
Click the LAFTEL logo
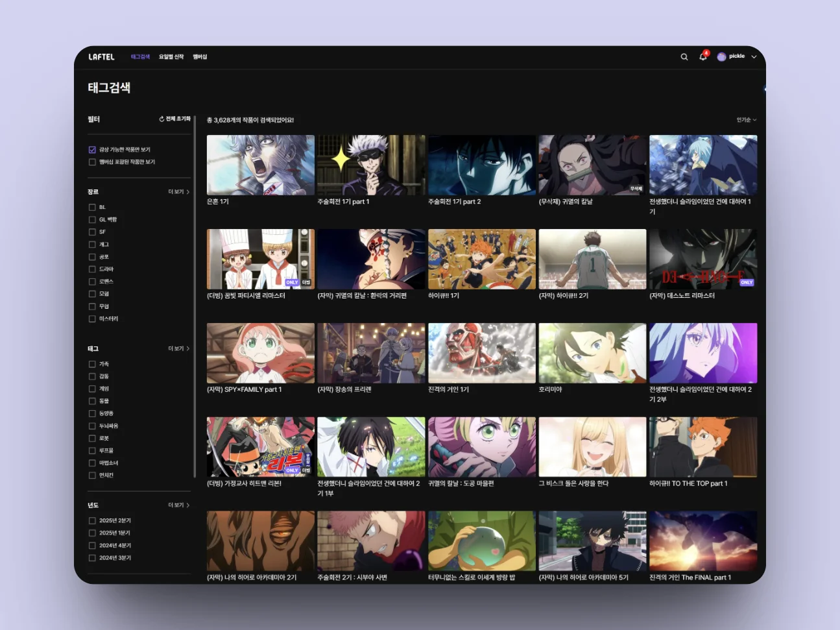101,57
